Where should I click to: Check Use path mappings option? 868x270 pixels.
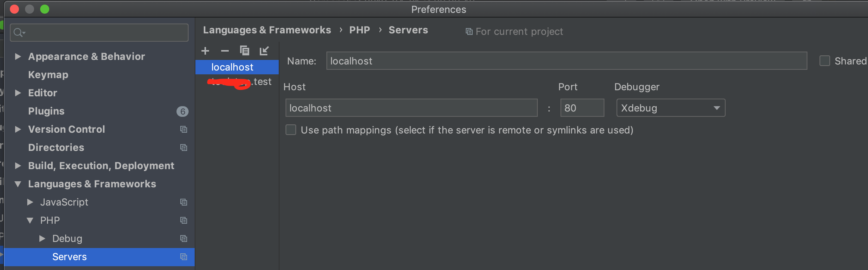(x=291, y=130)
